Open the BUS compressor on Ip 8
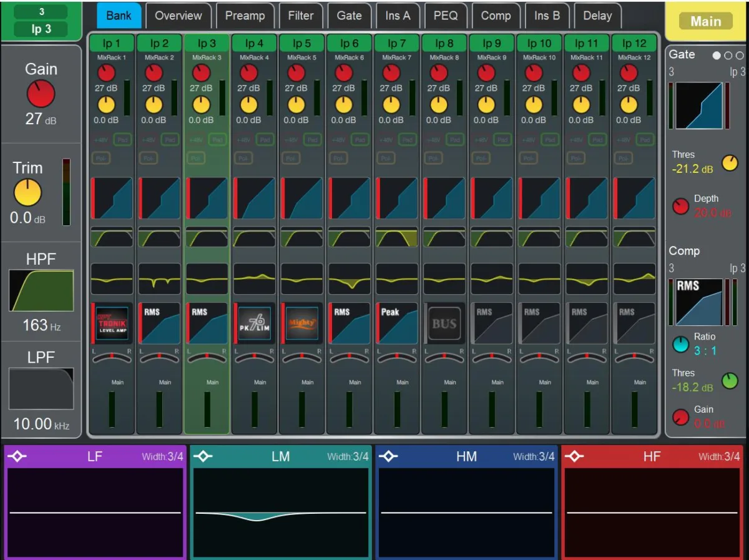Image resolution: width=749 pixels, height=560 pixels. [x=444, y=323]
